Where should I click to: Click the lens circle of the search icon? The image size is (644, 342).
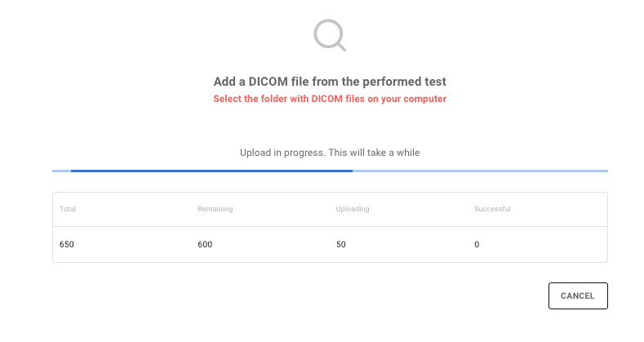pyautogui.click(x=327, y=33)
